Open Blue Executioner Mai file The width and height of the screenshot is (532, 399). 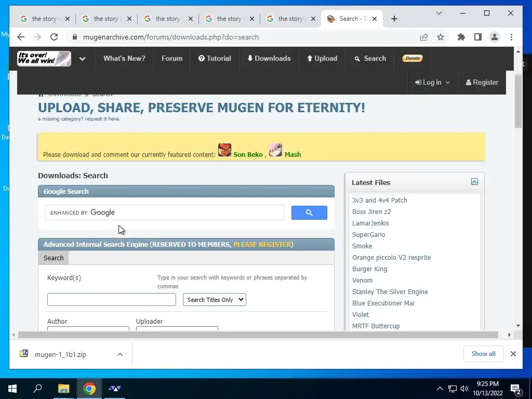(x=383, y=303)
